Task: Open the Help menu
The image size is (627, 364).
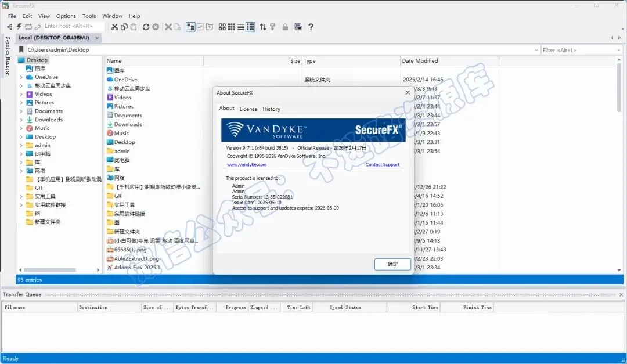Action: point(134,16)
